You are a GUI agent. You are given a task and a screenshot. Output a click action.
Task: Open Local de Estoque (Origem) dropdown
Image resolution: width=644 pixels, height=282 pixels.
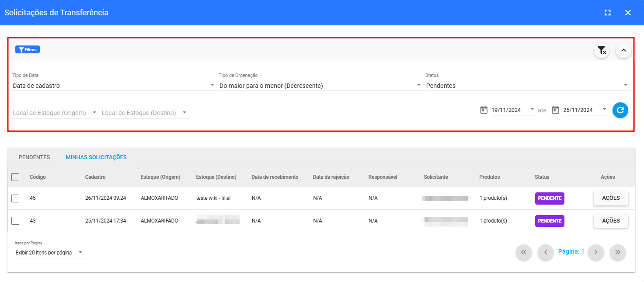[x=56, y=113]
